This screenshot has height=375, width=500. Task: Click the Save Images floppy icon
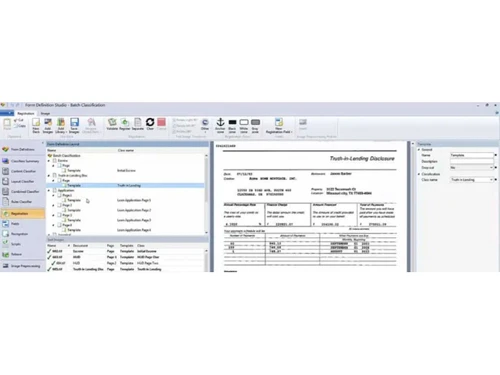[x=74, y=125]
